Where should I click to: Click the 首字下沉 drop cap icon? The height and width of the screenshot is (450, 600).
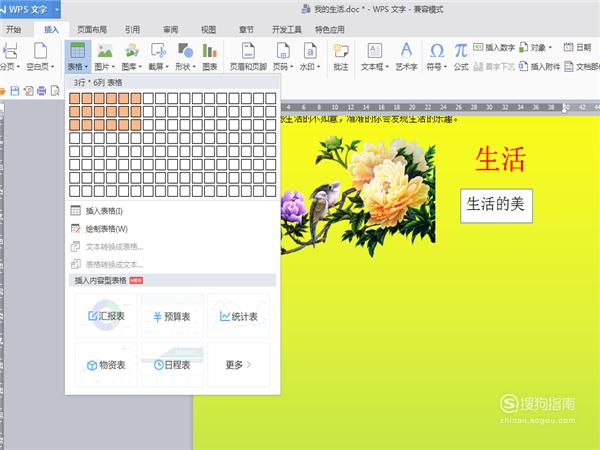coord(478,67)
